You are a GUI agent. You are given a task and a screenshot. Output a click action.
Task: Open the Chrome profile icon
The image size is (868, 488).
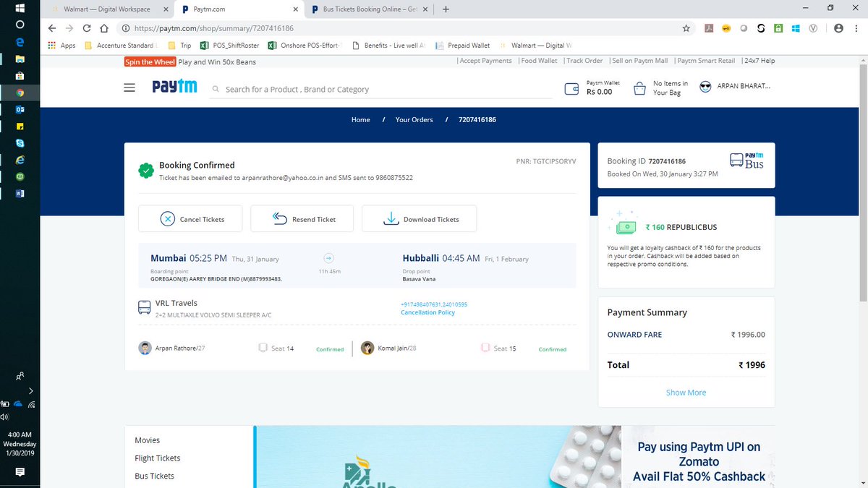tap(838, 28)
